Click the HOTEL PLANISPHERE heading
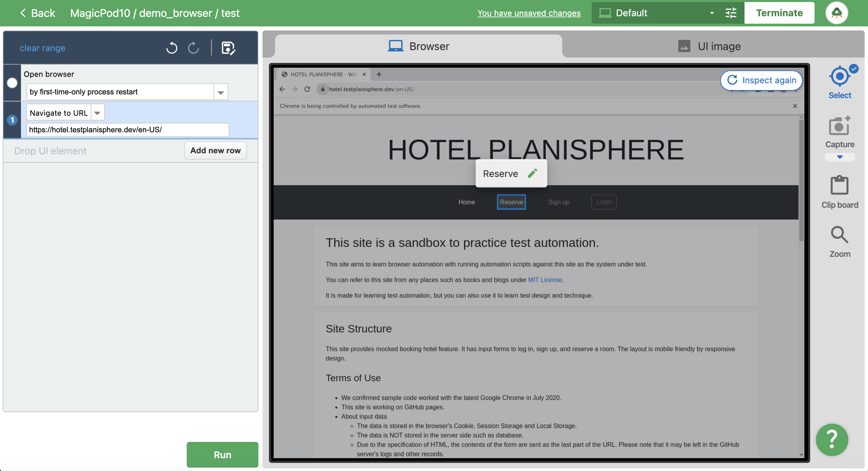 pyautogui.click(x=536, y=150)
